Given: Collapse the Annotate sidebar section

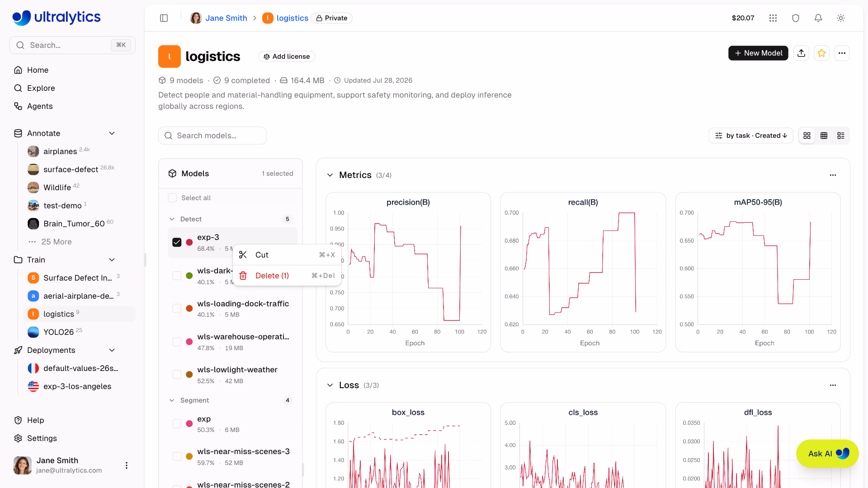Looking at the screenshot, I should coord(112,133).
